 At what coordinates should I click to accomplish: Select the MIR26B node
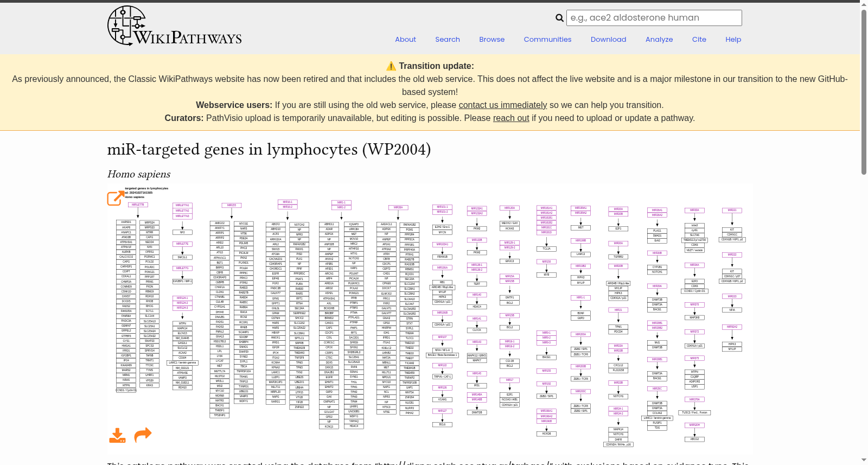[657, 253]
